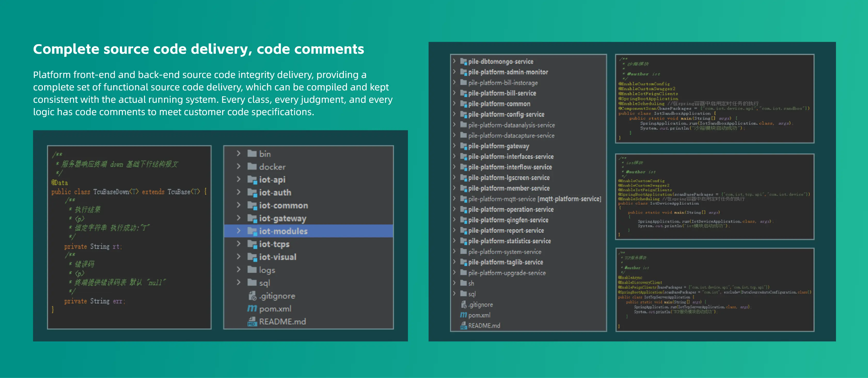Image resolution: width=868 pixels, height=378 pixels.
Task: Click the README.md markdown file icon in iot project
Action: tap(252, 321)
